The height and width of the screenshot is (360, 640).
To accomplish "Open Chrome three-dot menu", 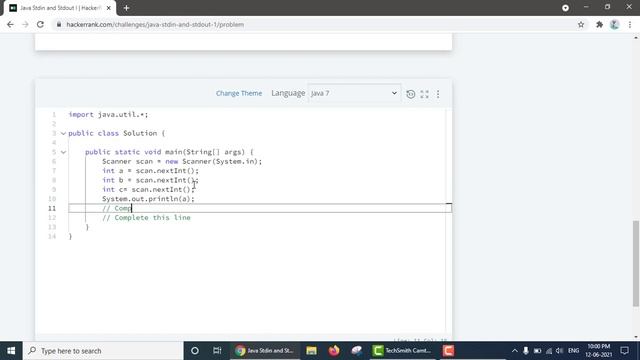I will [x=630, y=24].
